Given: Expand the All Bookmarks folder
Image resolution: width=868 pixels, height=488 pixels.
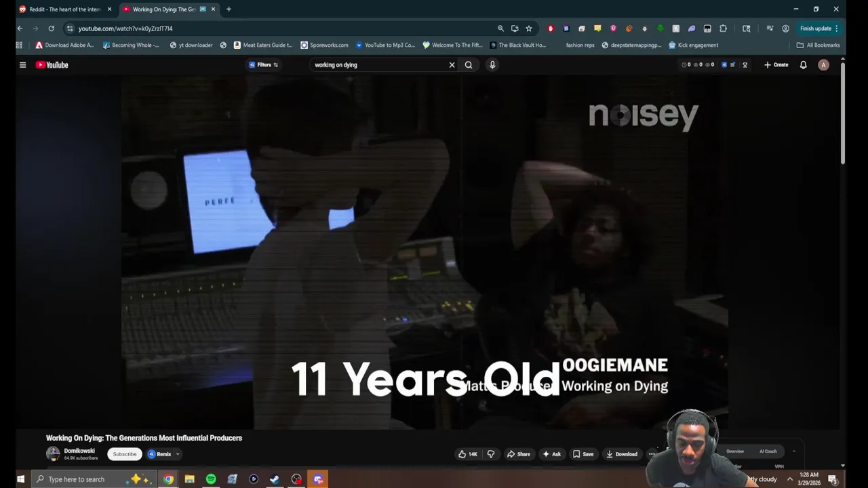Looking at the screenshot, I should point(818,45).
